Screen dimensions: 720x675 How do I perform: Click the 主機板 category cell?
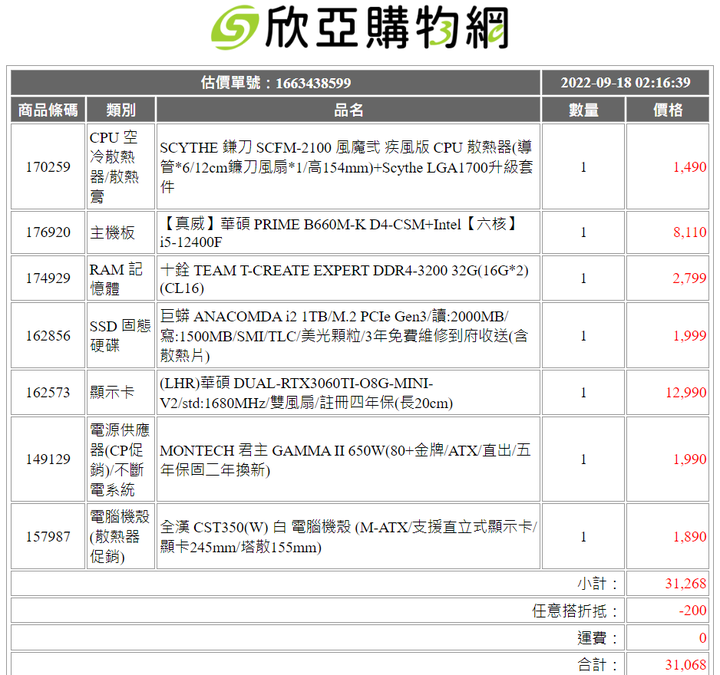pyautogui.click(x=121, y=232)
